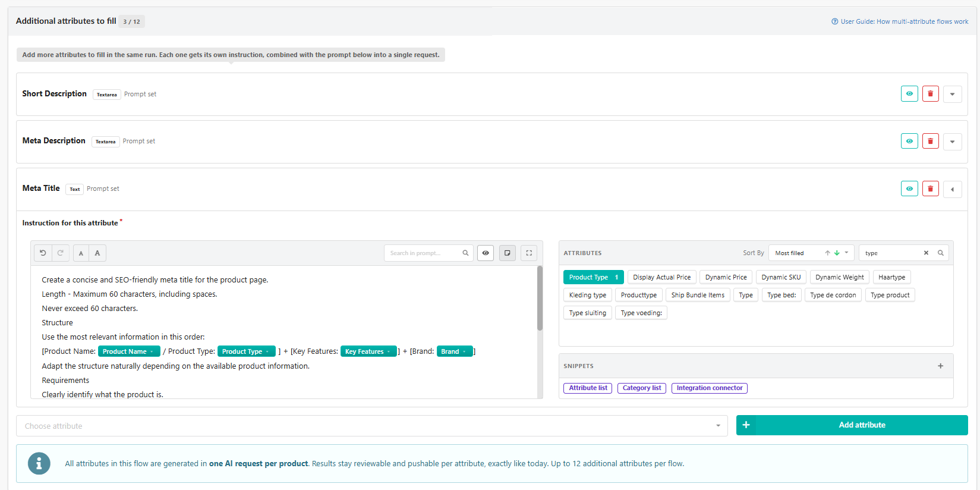Image resolution: width=980 pixels, height=490 pixels.
Task: Open the prompt editor in fullscreen
Action: (529, 253)
